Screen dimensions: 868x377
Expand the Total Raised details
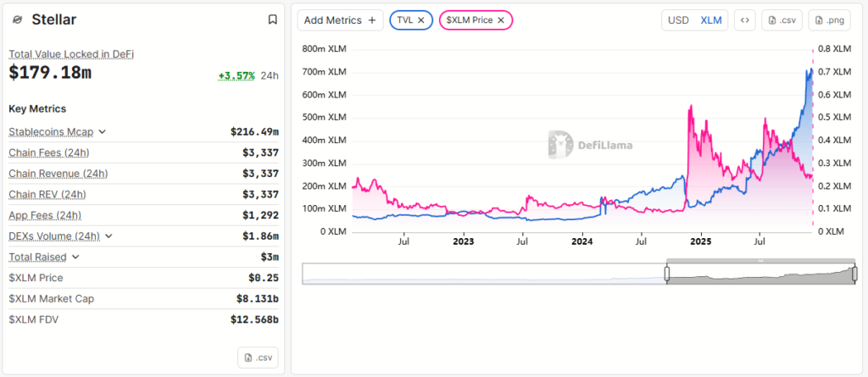[76, 257]
